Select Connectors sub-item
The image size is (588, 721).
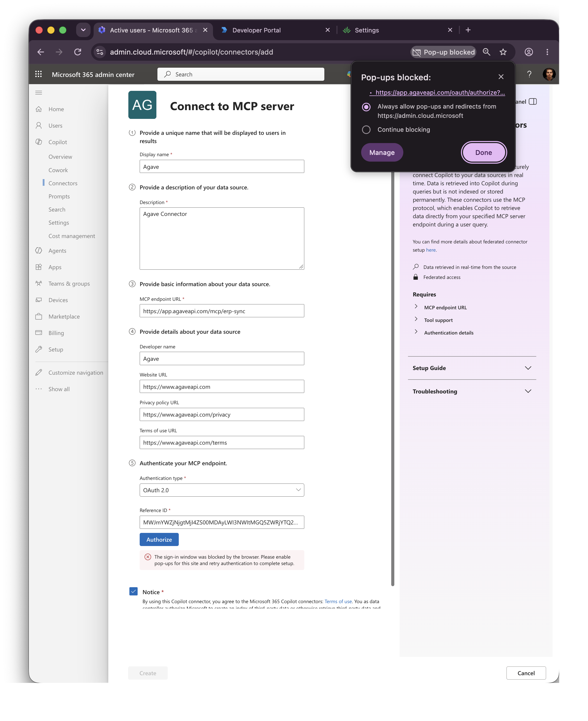pyautogui.click(x=63, y=183)
